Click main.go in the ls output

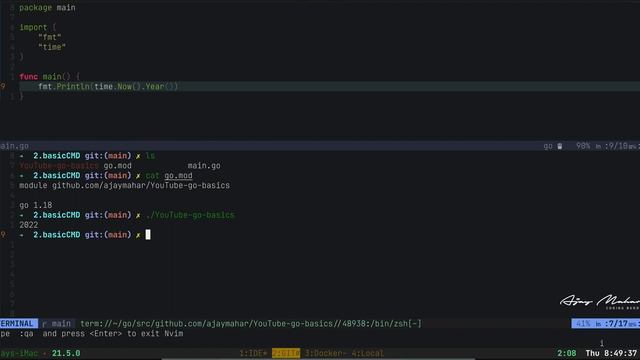[204, 166]
